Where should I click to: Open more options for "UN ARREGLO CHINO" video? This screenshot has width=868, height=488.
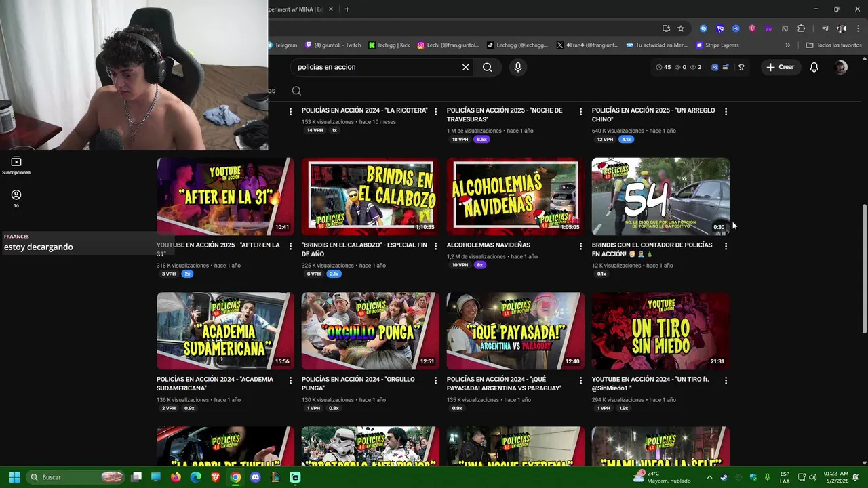726,111
